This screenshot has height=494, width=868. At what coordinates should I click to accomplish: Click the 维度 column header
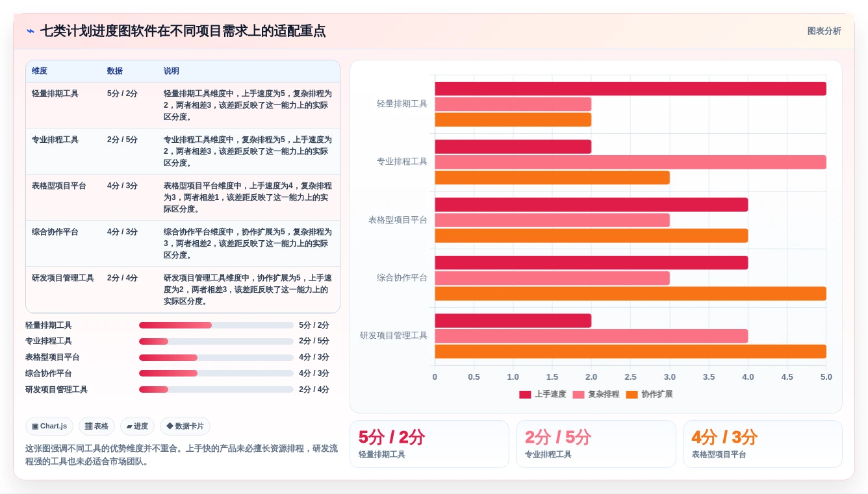point(40,71)
